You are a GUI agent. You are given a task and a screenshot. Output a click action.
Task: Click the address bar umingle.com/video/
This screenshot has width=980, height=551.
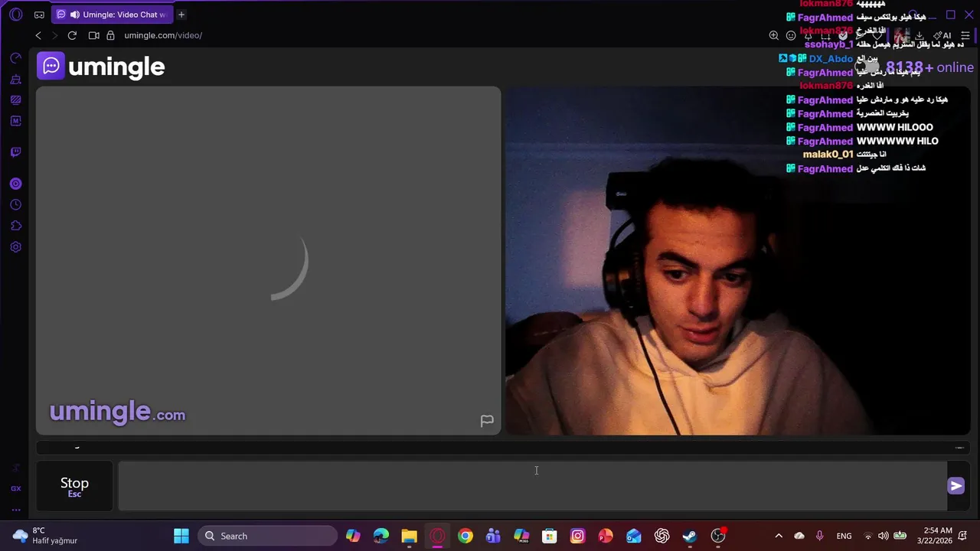point(163,35)
